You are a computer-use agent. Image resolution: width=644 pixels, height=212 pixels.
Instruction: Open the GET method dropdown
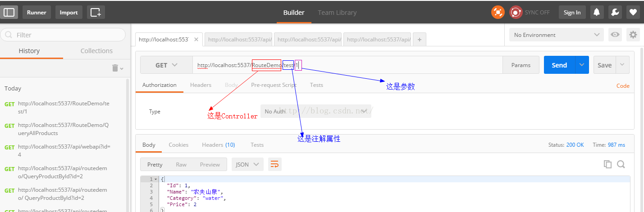click(x=166, y=65)
